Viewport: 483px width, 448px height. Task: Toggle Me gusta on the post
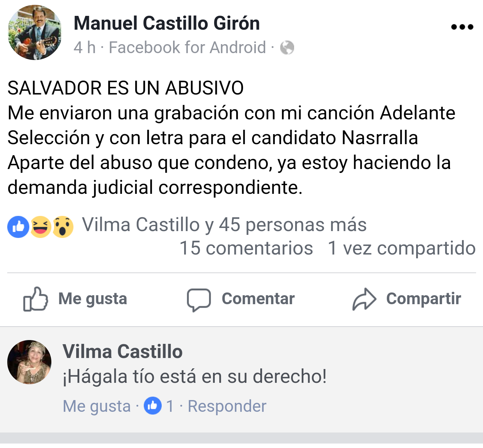click(x=75, y=299)
